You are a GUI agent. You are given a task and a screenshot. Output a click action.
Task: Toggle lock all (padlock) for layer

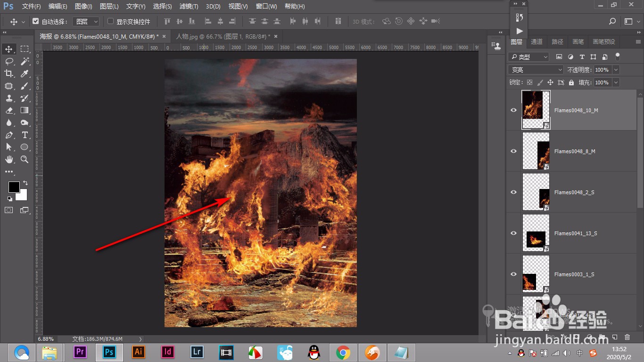coord(571,82)
